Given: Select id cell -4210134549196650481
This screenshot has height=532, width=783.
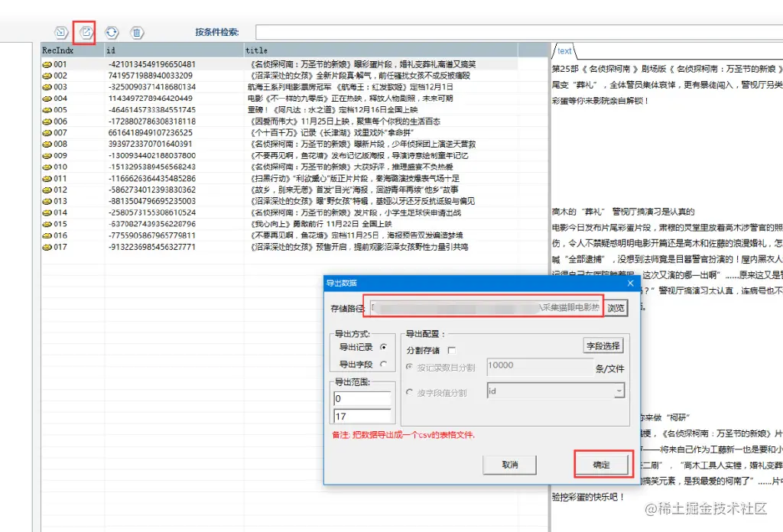Looking at the screenshot, I should click(152, 64).
